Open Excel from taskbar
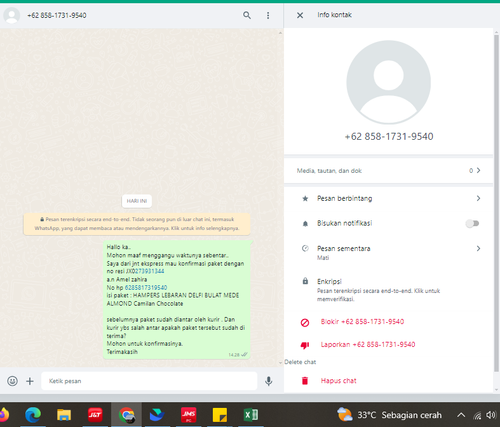Screen dimensions: 500x427 [x=251, y=415]
